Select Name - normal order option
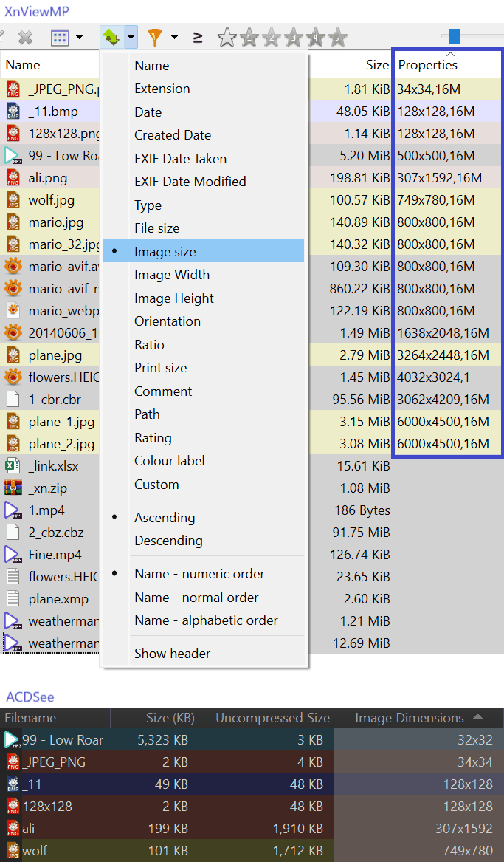The width and height of the screenshot is (504, 862). [x=197, y=598]
